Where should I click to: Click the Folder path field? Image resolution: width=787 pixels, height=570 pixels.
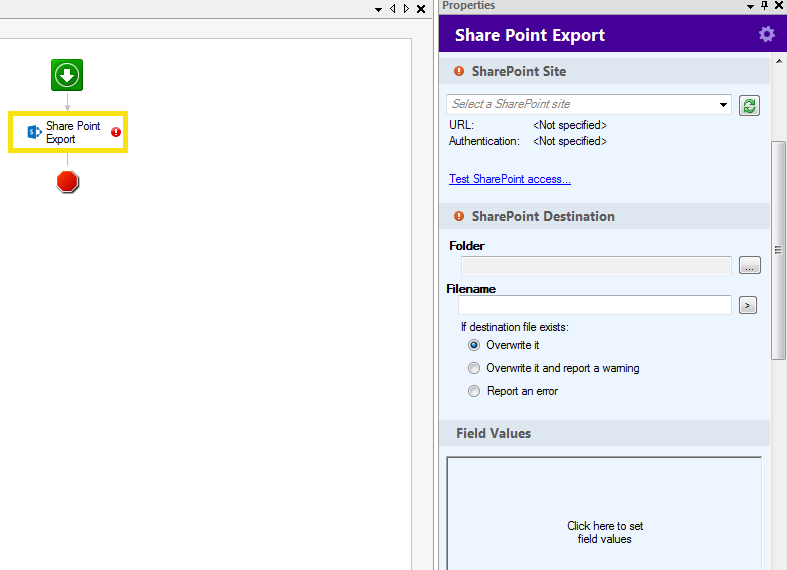point(596,265)
